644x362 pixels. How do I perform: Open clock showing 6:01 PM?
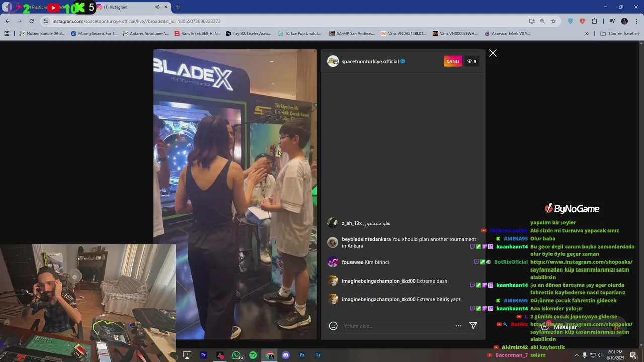pyautogui.click(x=615, y=355)
